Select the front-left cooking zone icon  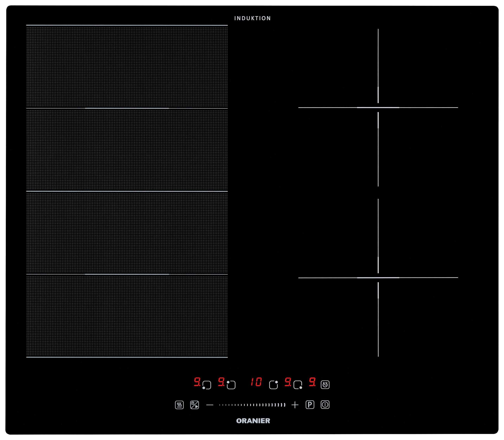pos(207,385)
